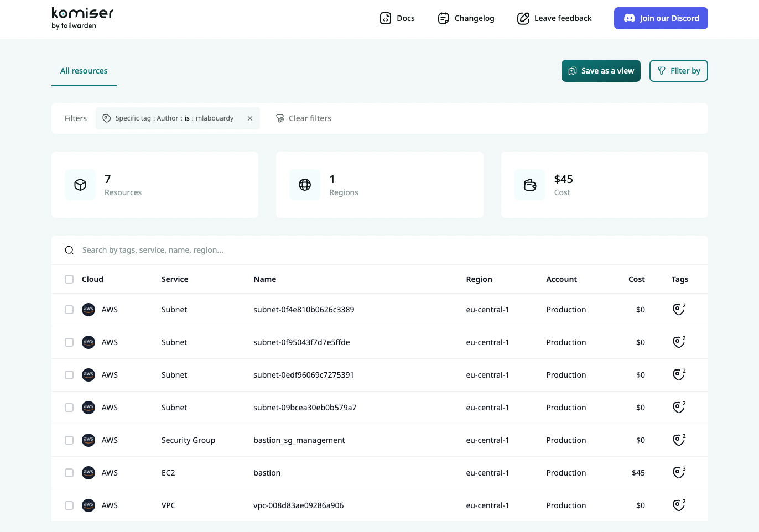
Task: Click the Resources cube icon
Action: point(80,185)
